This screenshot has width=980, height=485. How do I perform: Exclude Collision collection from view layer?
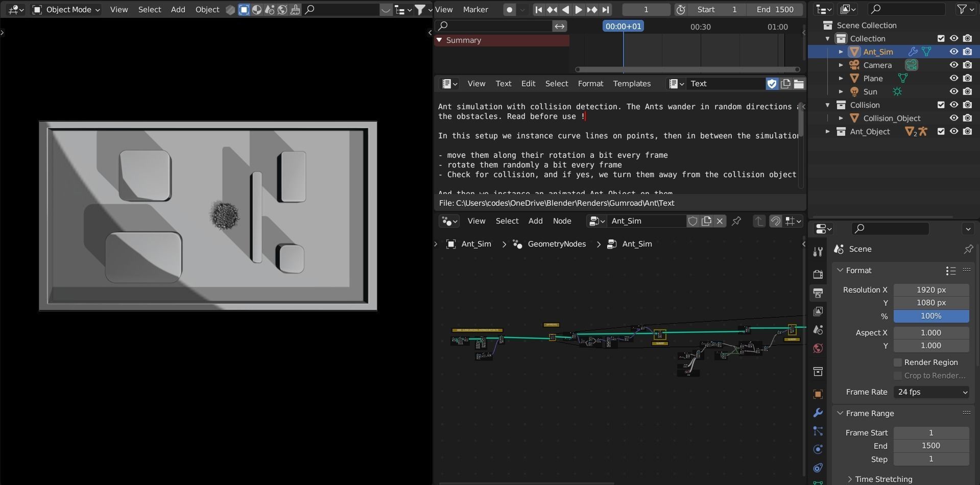pos(941,105)
